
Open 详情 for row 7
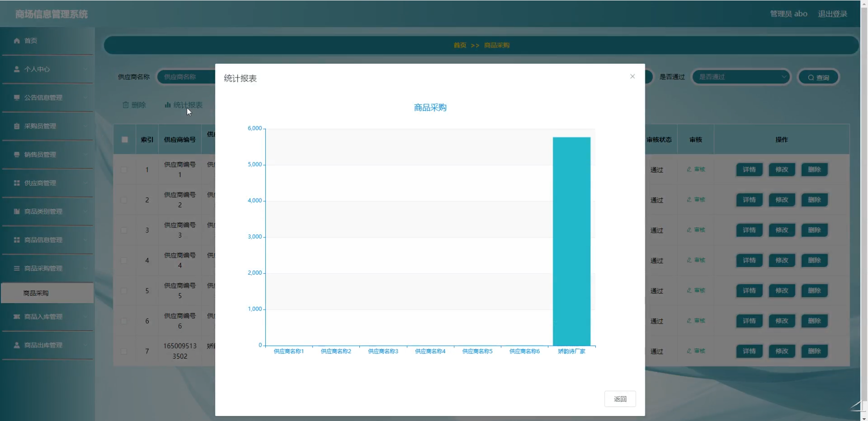click(x=749, y=351)
